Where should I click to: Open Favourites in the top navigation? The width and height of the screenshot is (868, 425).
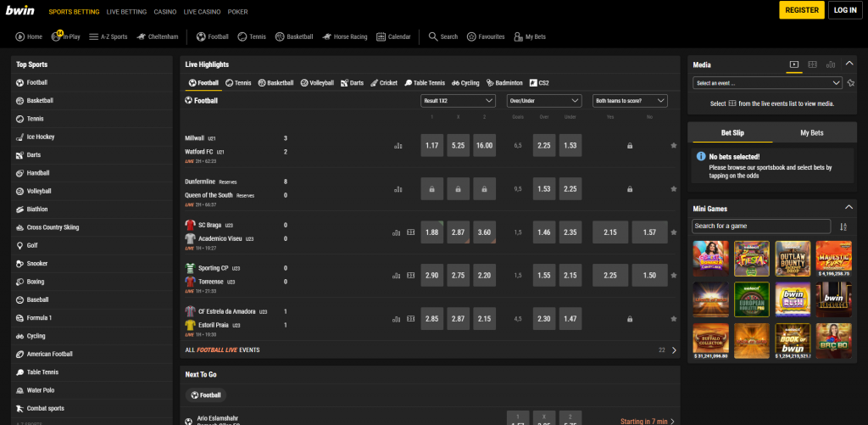pos(486,36)
